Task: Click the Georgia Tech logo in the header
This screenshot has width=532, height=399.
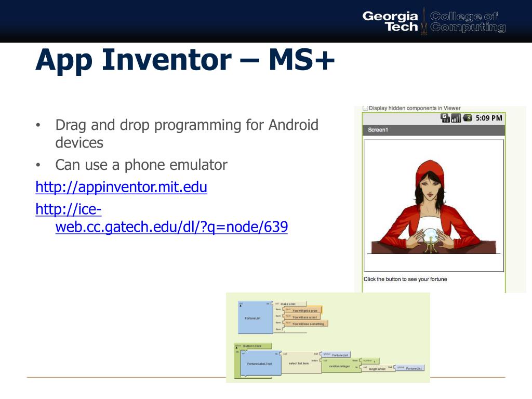Action: tap(390, 21)
